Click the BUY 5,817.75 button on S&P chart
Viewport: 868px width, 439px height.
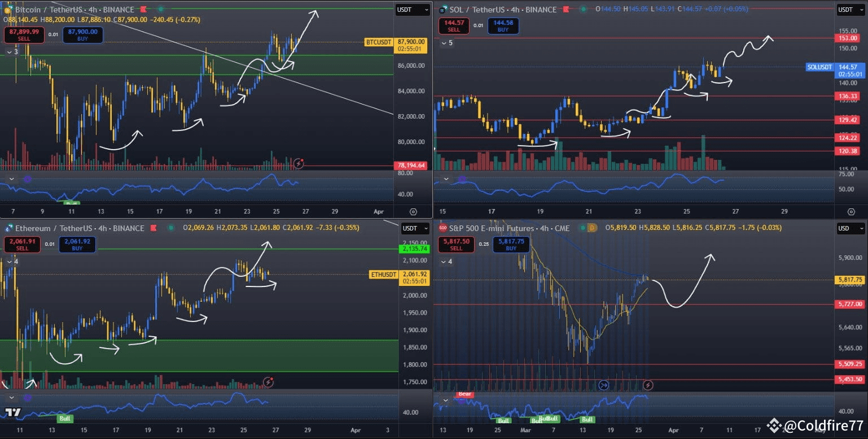click(511, 245)
